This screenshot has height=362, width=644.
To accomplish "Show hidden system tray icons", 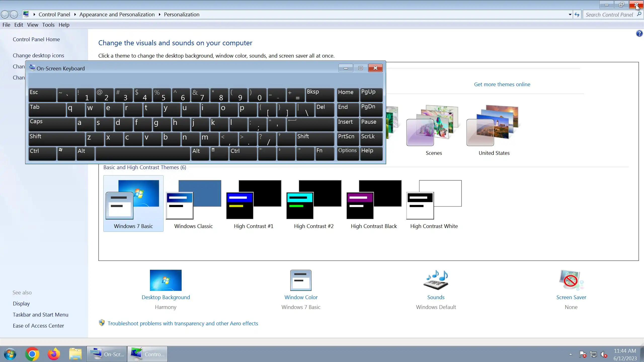I will click(571, 354).
